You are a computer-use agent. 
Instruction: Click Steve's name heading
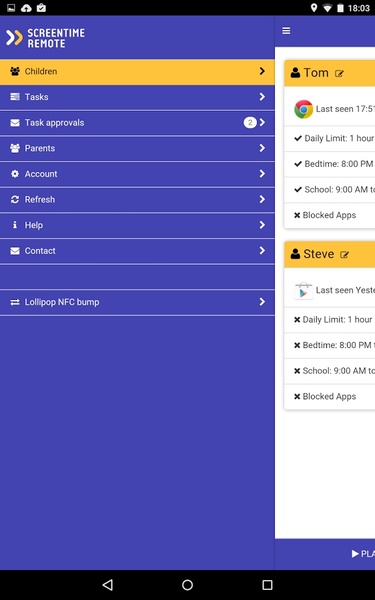click(x=318, y=254)
